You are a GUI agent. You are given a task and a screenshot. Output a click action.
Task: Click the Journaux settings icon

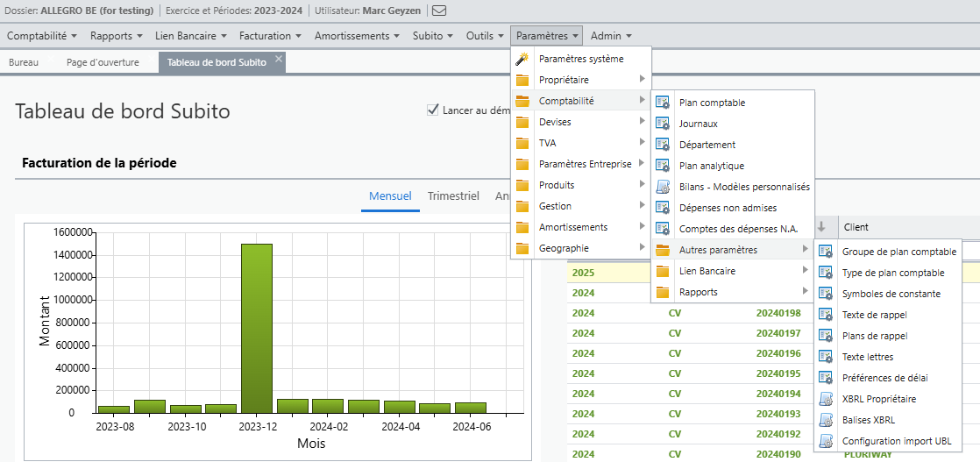tap(663, 124)
